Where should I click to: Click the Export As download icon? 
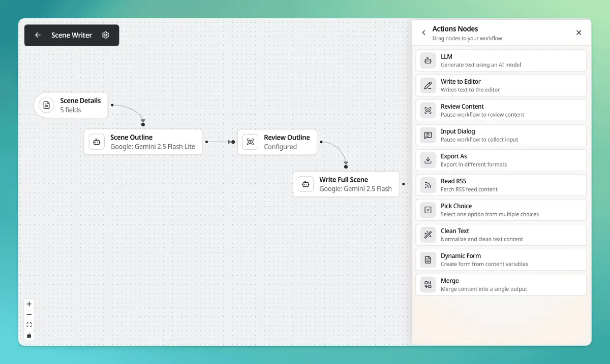(x=428, y=160)
